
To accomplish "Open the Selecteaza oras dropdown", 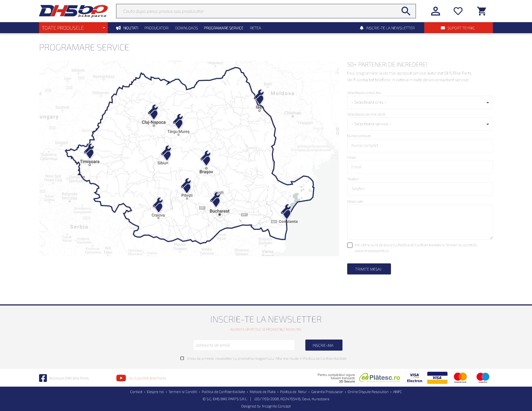I will (x=420, y=102).
